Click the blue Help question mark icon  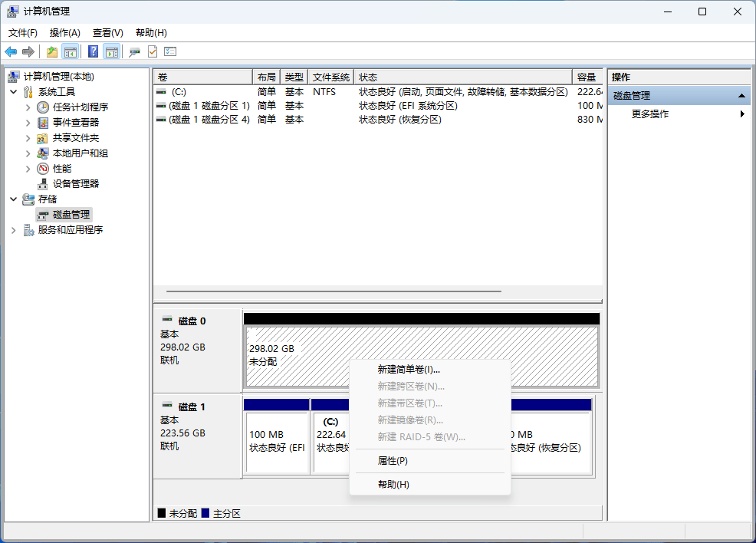pos(93,52)
